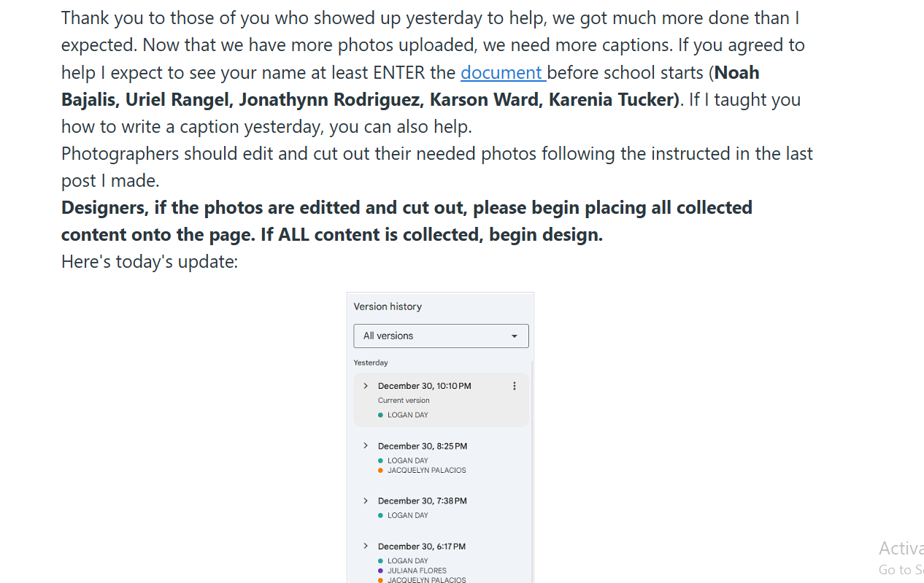Click purple dot beside JULIANA FLORES
The width and height of the screenshot is (924, 583).
(380, 571)
